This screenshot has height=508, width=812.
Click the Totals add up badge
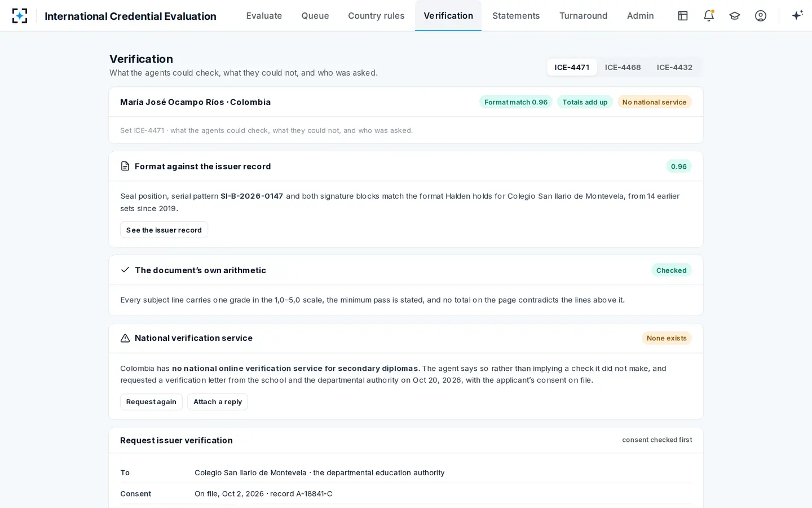point(585,102)
